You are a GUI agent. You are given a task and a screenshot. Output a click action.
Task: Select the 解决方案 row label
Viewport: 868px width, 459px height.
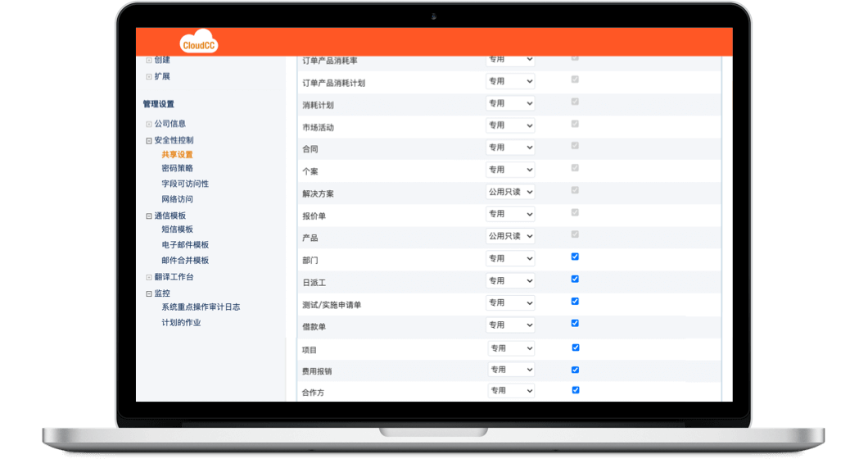[x=318, y=194]
